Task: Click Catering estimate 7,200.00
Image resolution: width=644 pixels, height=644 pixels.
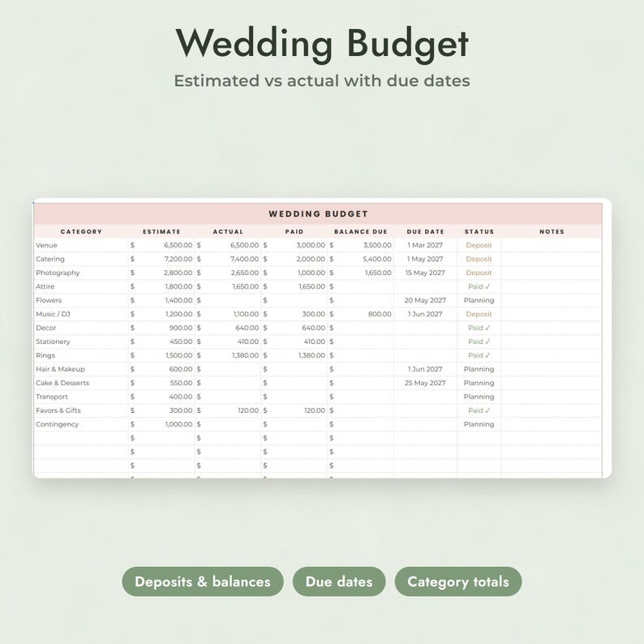Action: pos(161,260)
